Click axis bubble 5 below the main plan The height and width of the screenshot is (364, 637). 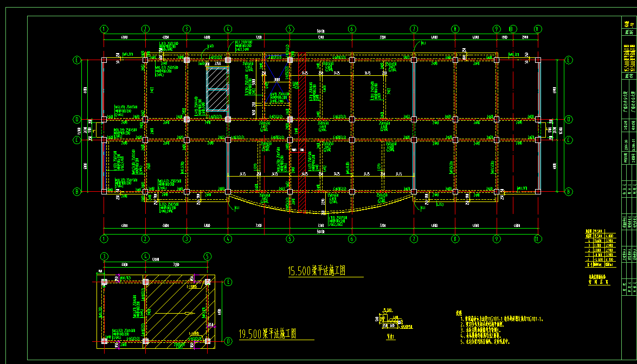tap(289, 239)
